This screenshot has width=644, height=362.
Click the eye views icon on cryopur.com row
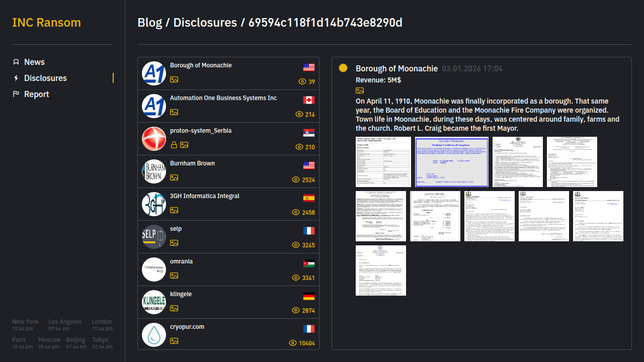coord(293,343)
